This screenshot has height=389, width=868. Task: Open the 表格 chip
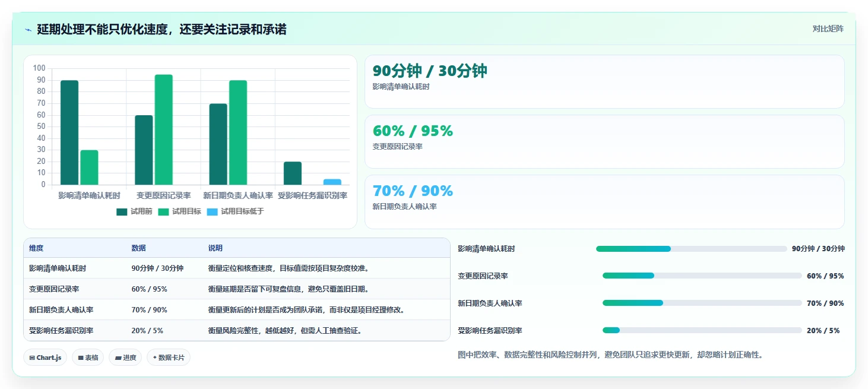click(x=88, y=358)
